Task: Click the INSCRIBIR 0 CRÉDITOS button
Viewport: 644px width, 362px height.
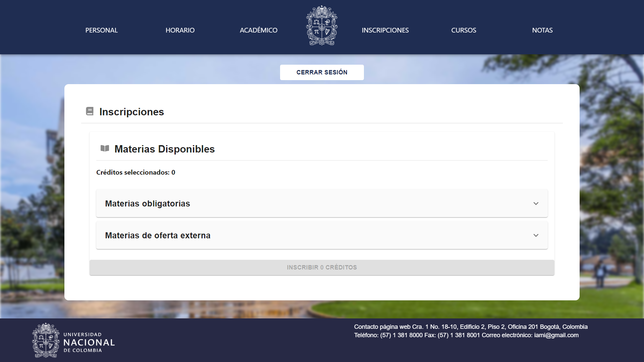Action: 322,267
